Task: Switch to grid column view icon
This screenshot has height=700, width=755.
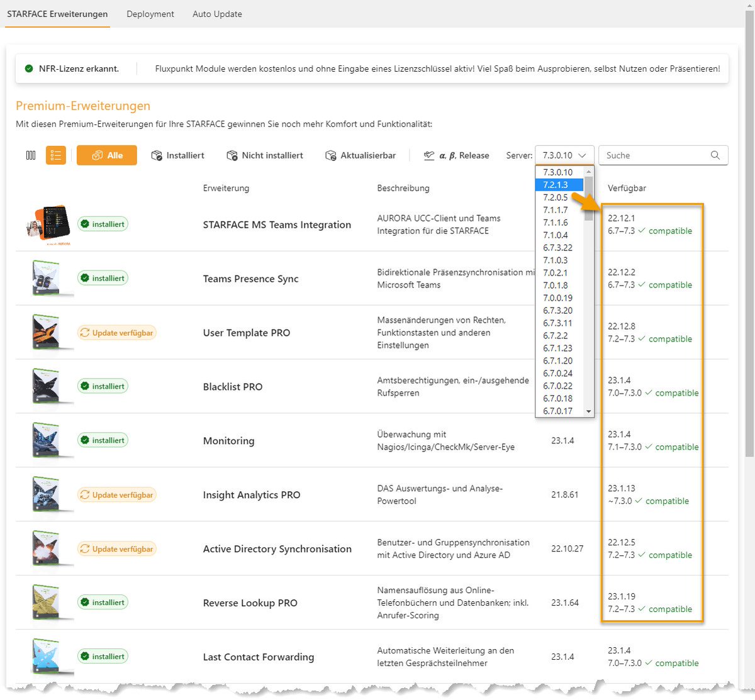Action: [x=31, y=155]
